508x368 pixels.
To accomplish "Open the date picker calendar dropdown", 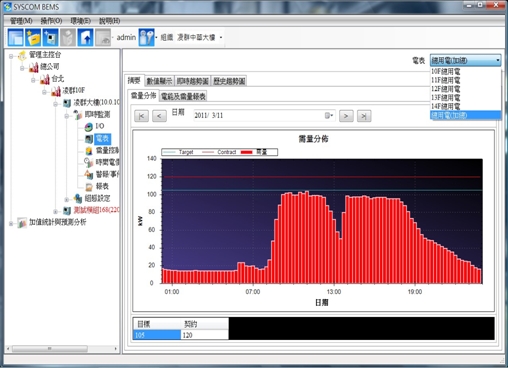I will click(x=329, y=116).
